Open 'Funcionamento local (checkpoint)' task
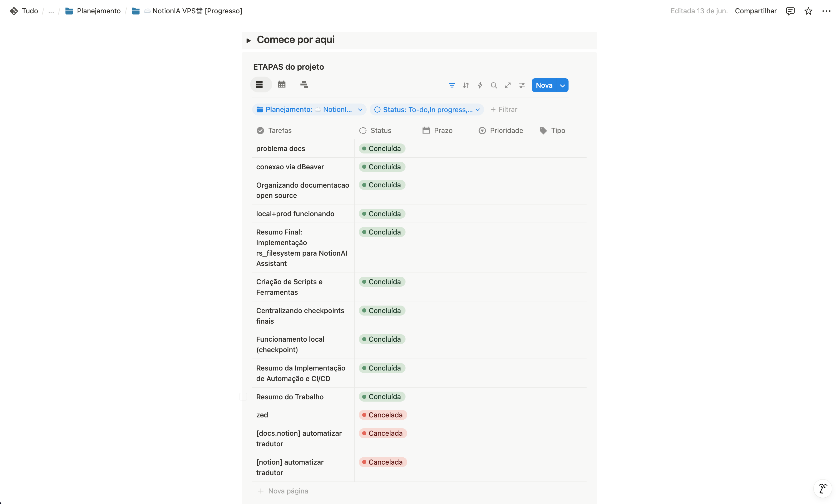The image size is (836, 504). point(290,344)
